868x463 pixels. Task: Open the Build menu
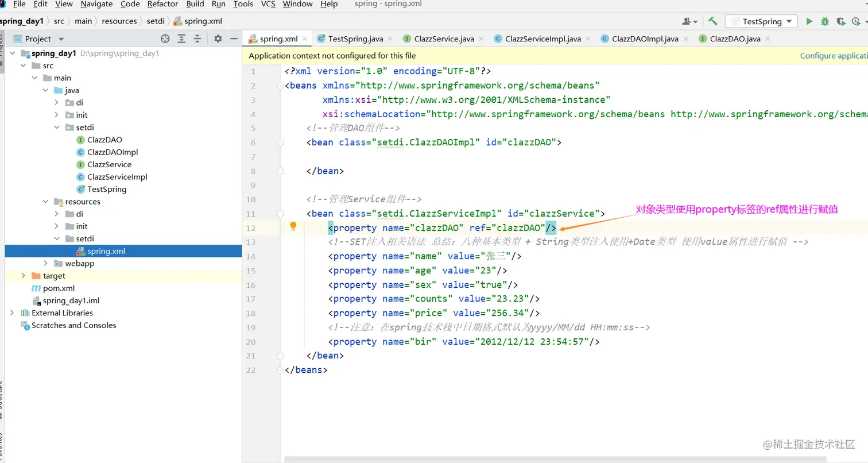pyautogui.click(x=195, y=4)
